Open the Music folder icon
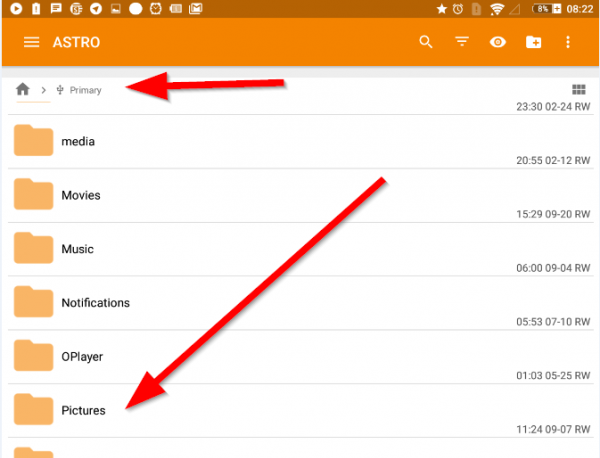This screenshot has width=600, height=458. [33, 248]
